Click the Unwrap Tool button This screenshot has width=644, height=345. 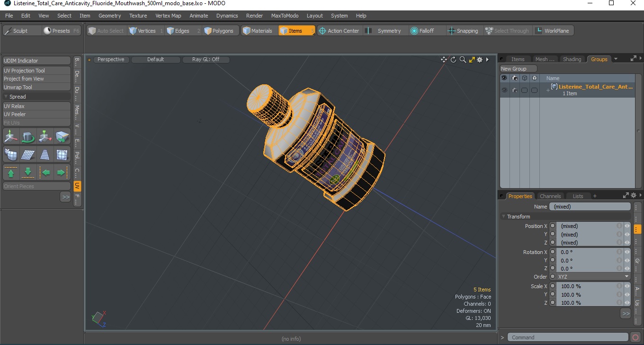[37, 87]
